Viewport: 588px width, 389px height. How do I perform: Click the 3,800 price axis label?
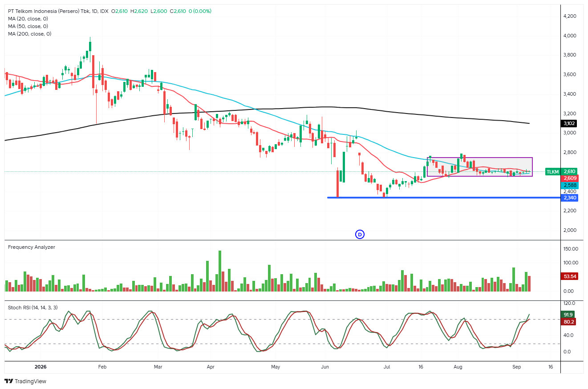click(570, 55)
